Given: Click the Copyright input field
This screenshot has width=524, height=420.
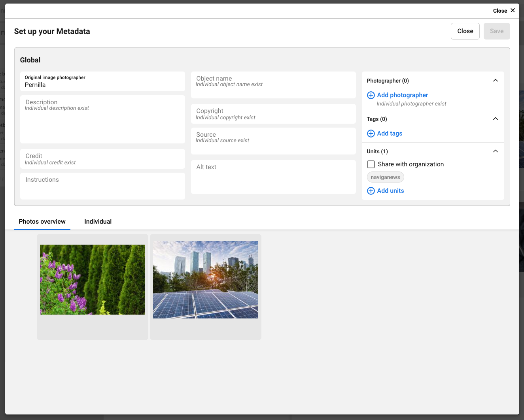Looking at the screenshot, I should pos(273,114).
